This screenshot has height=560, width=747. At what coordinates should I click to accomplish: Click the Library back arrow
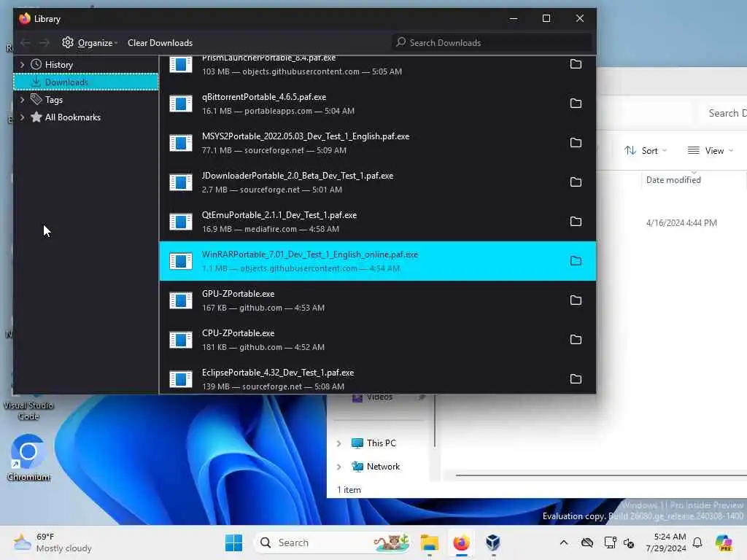26,43
